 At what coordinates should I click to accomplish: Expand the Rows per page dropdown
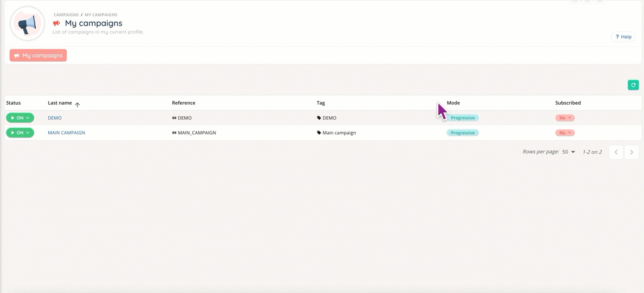pyautogui.click(x=568, y=152)
